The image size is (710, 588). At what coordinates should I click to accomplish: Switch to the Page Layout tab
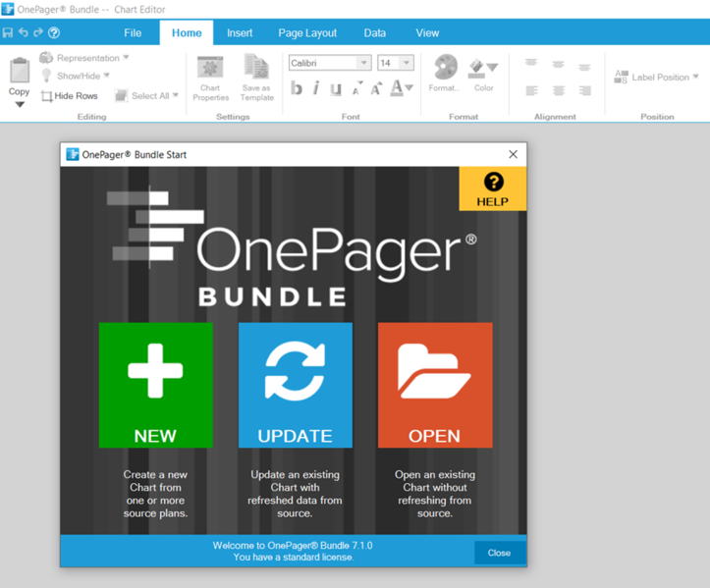(x=307, y=33)
